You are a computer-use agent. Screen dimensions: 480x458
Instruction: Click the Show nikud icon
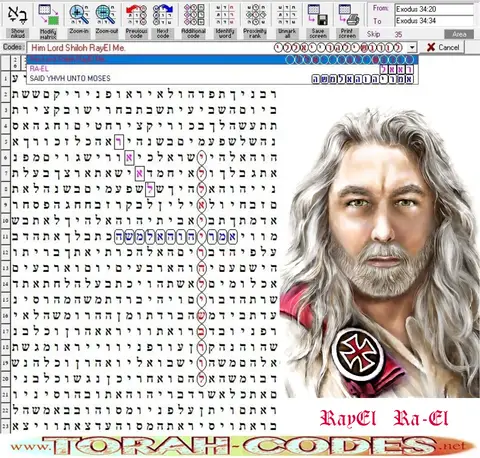(x=17, y=14)
